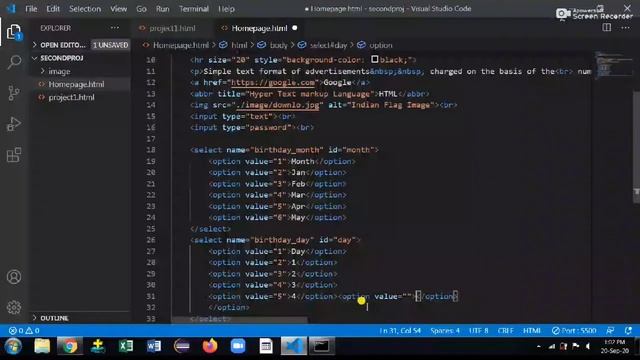This screenshot has width=640, height=360.
Task: Open File Explorer from the taskbar
Action: 42,346
